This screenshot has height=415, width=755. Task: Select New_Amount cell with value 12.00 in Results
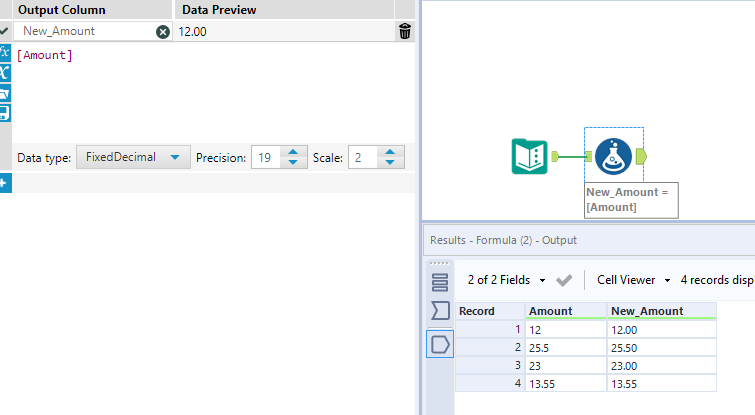[x=662, y=330]
